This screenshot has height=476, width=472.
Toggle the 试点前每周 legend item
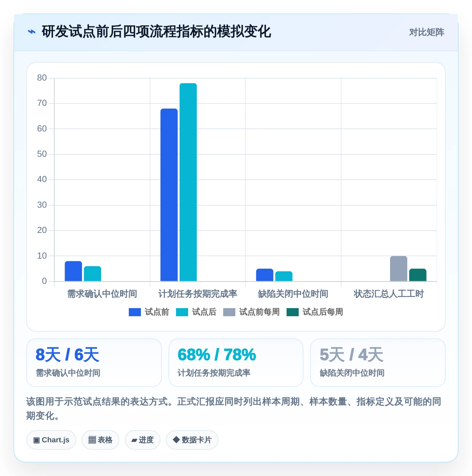[x=251, y=312]
